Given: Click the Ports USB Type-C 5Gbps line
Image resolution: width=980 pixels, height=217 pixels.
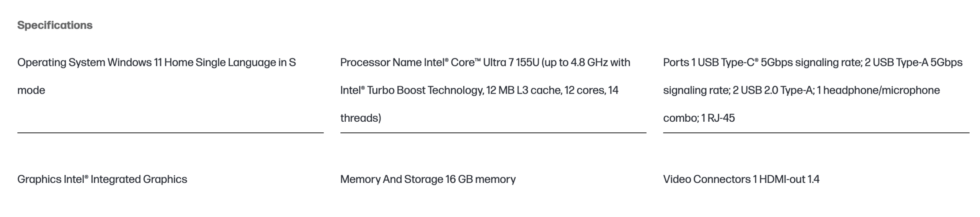Looking at the screenshot, I should tap(813, 62).
